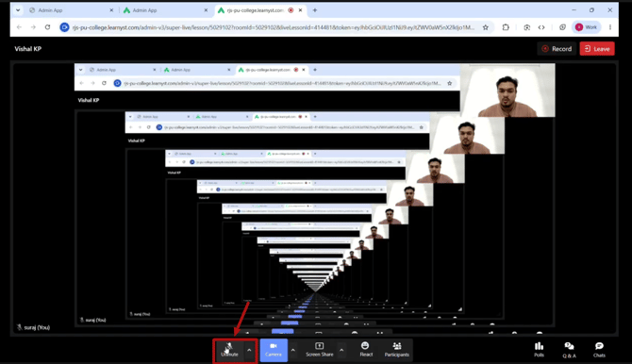The width and height of the screenshot is (632, 364).
Task: Close the rjs-pu-college.learnyst.com tab
Action: [x=300, y=10]
